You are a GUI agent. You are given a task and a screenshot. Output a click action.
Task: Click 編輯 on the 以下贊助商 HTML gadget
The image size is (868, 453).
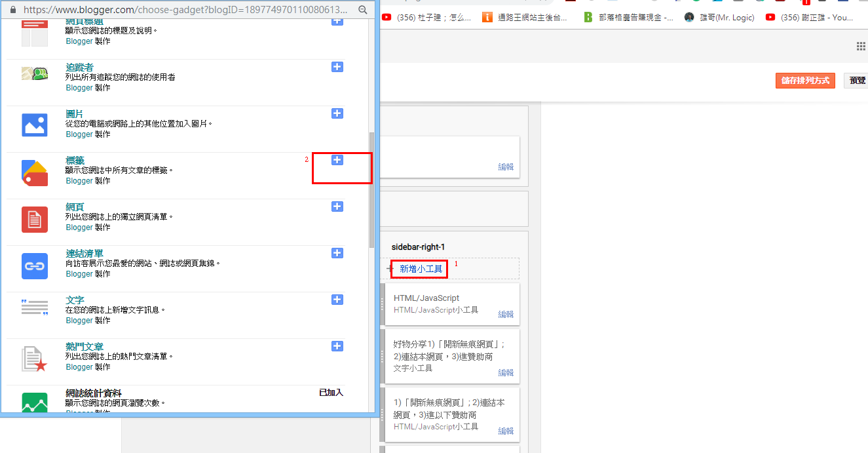click(506, 431)
